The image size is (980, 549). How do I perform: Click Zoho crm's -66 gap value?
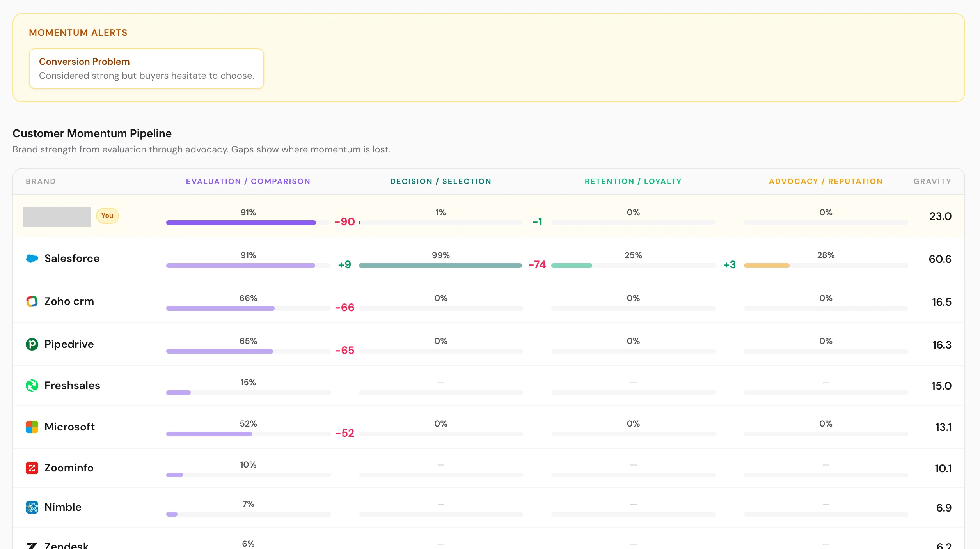pyautogui.click(x=345, y=308)
